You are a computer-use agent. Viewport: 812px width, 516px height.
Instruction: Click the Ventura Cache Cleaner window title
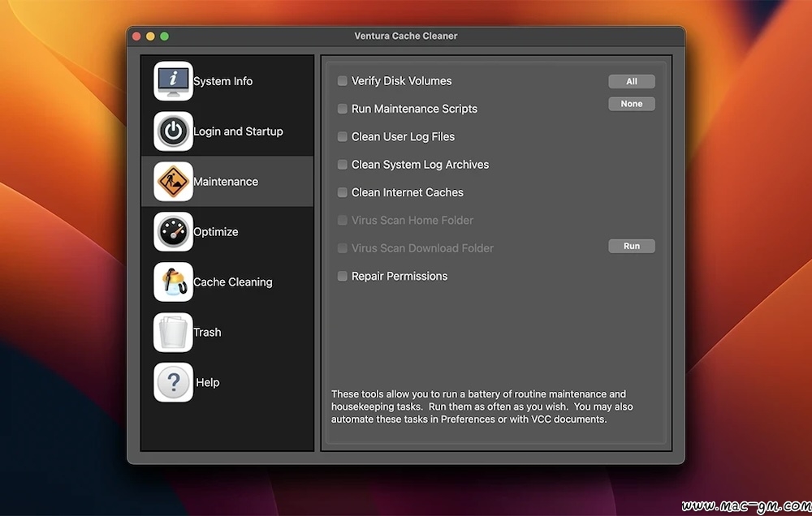click(406, 36)
